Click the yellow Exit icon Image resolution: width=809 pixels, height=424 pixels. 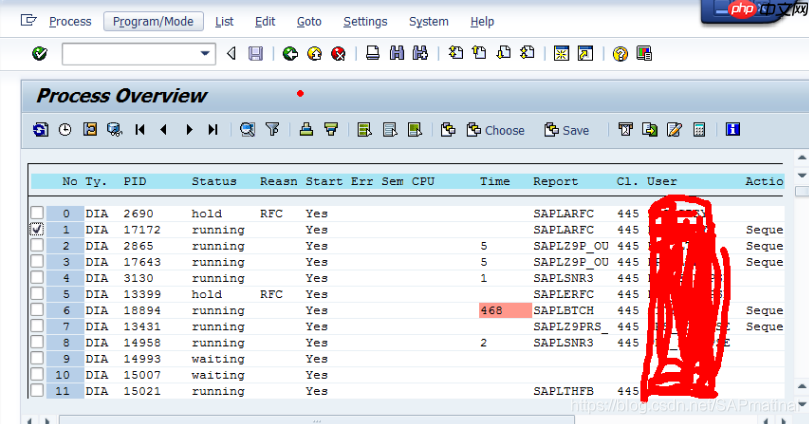[x=314, y=53]
